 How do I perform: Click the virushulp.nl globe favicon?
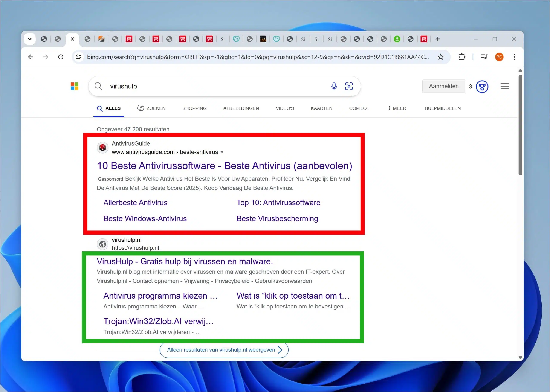click(103, 244)
